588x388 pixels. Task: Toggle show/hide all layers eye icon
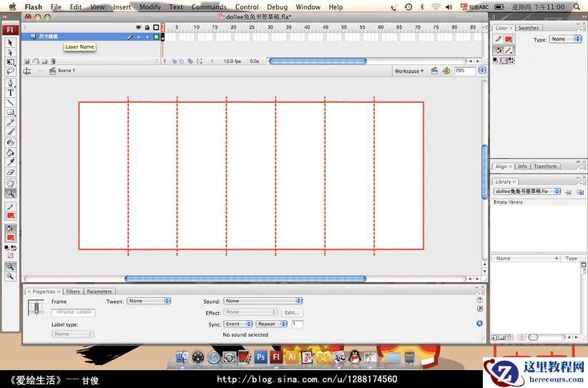pyautogui.click(x=138, y=27)
